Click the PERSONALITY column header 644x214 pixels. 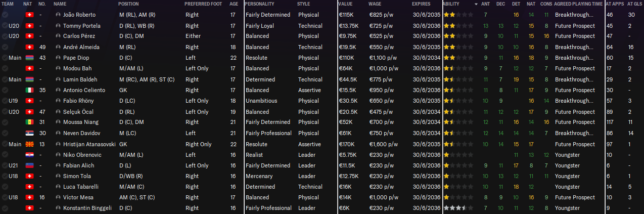[x=259, y=4]
